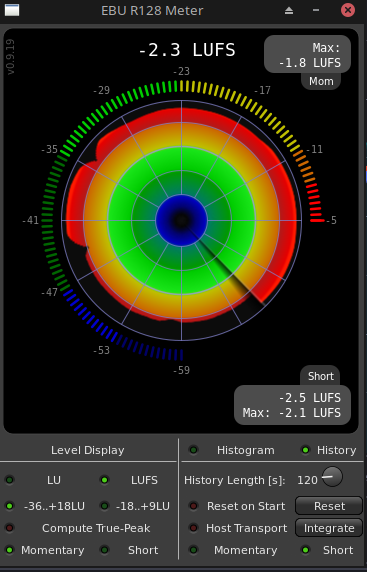Switch radar view to History
Screen dimensions: 367x572
pyautogui.click(x=328, y=450)
